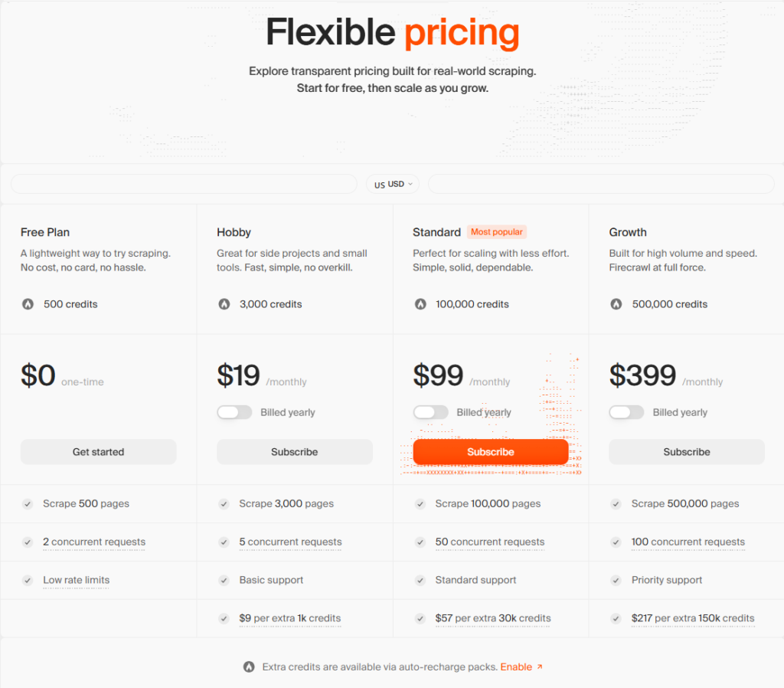784x688 pixels.
Task: Subscribe to the Standard plan
Action: point(490,452)
